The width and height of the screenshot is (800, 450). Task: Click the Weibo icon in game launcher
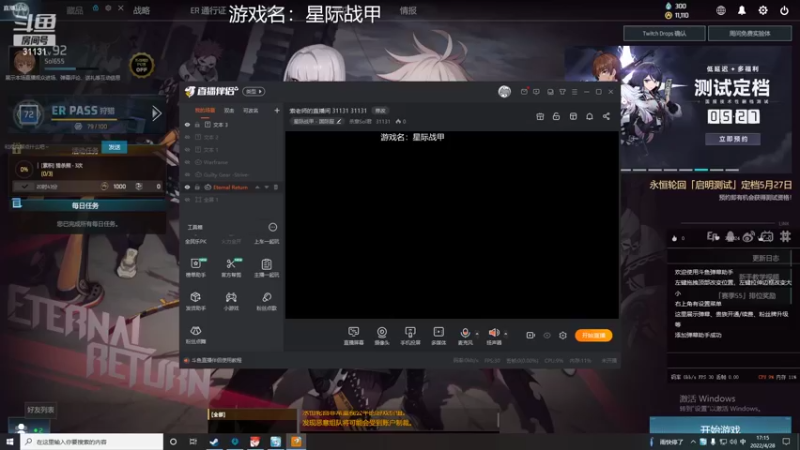pyautogui.click(x=748, y=237)
